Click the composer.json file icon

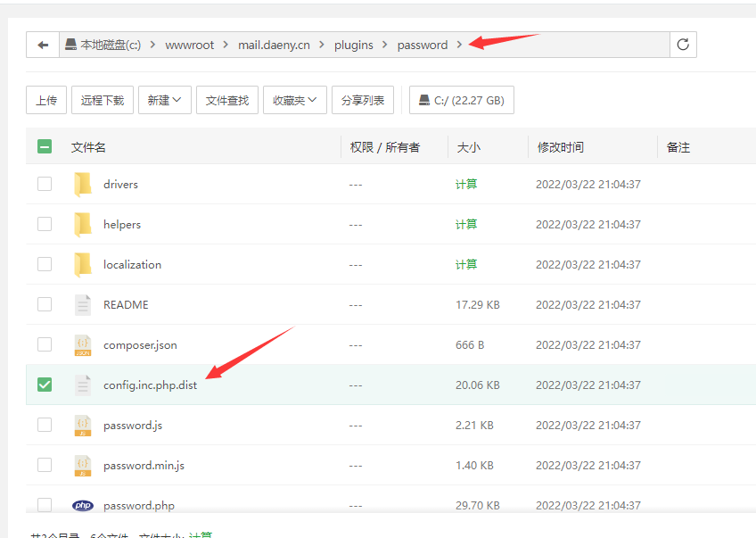[83, 345]
